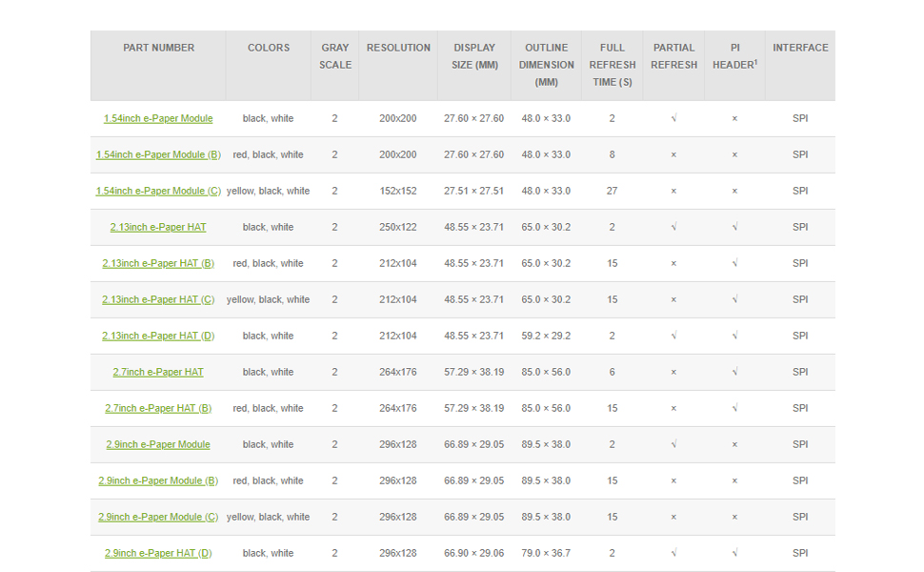Open the 1.54inch e-Paper Module (B) link
The width and height of the screenshot is (924, 572).
158,154
